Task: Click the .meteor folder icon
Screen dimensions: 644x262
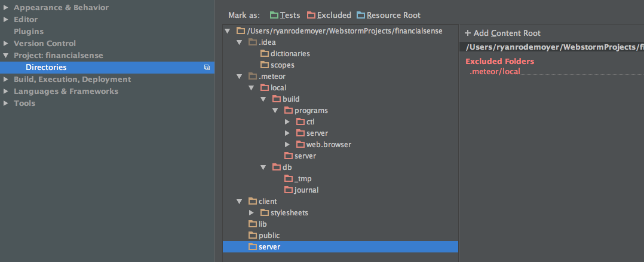Action: (253, 76)
